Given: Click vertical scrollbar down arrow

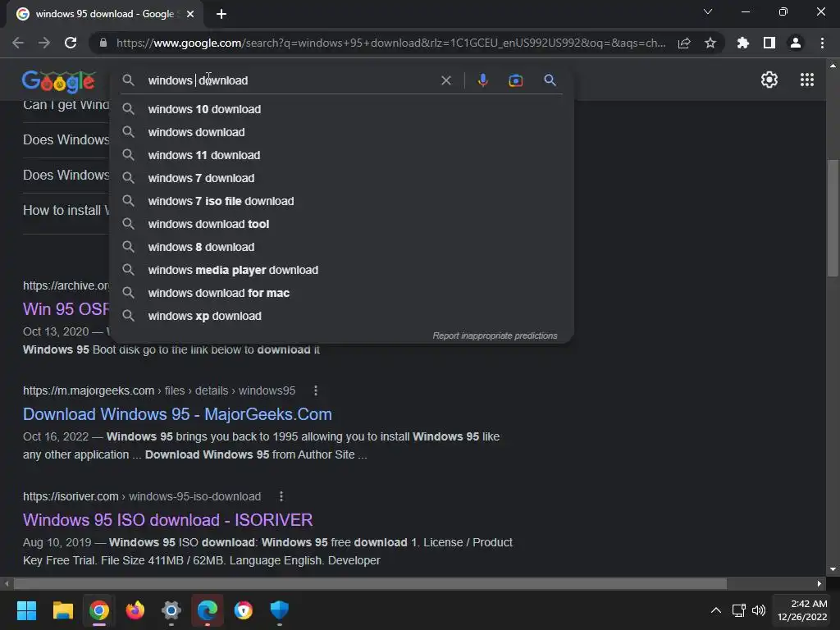Looking at the screenshot, I should click(x=833, y=569).
